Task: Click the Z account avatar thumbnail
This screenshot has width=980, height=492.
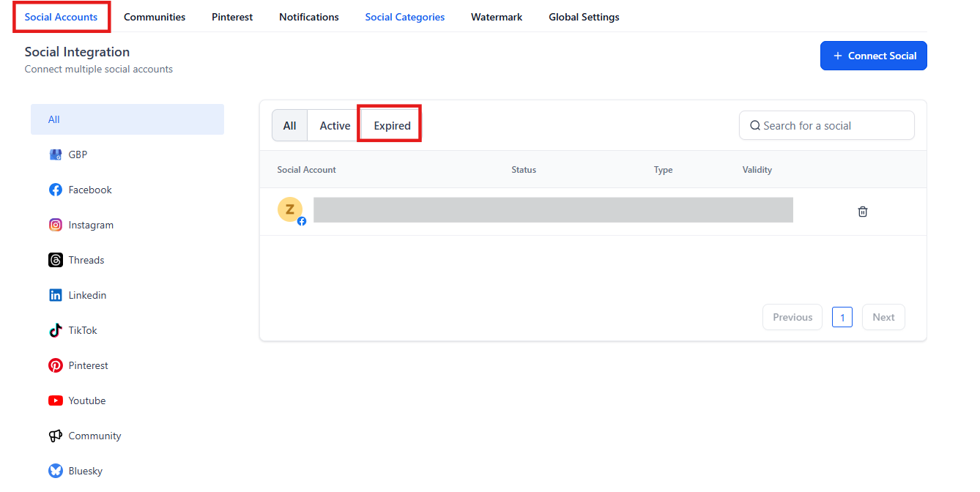Action: (x=290, y=210)
